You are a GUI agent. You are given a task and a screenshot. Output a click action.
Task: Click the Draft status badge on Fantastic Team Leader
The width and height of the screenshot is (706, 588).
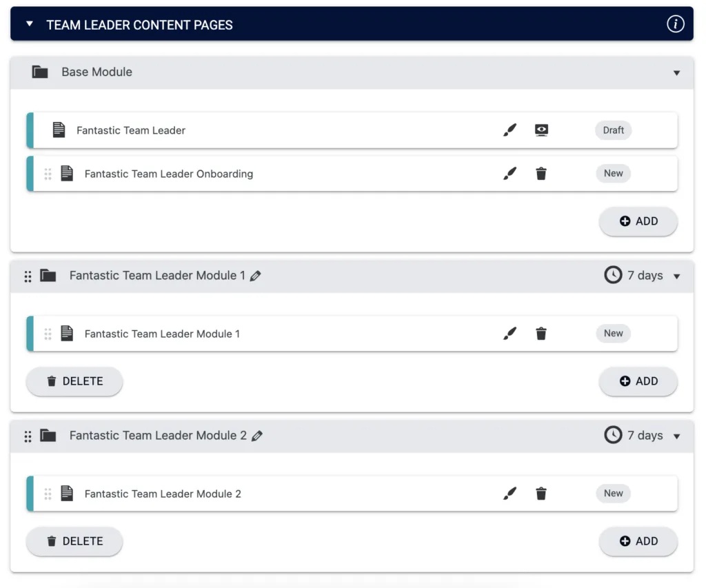pyautogui.click(x=613, y=130)
